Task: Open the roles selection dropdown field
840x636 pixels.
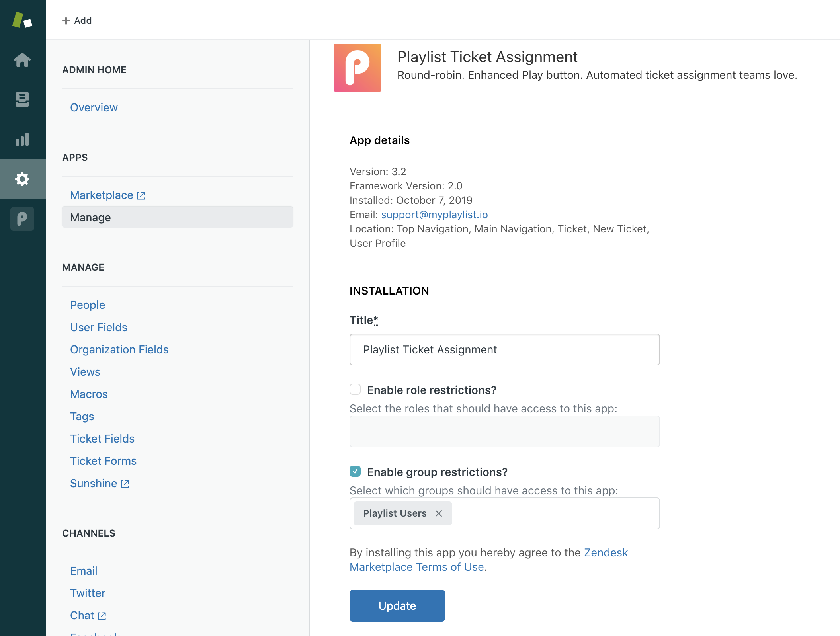Action: 505,431
